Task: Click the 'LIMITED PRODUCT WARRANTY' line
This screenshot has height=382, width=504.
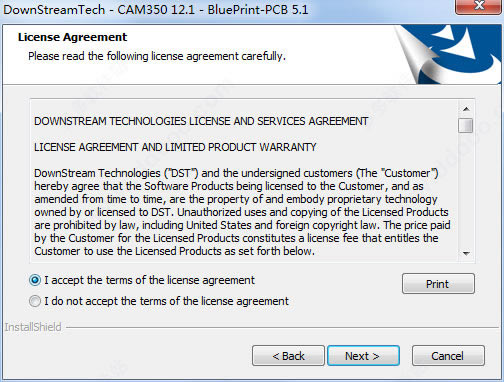Action: pos(175,147)
